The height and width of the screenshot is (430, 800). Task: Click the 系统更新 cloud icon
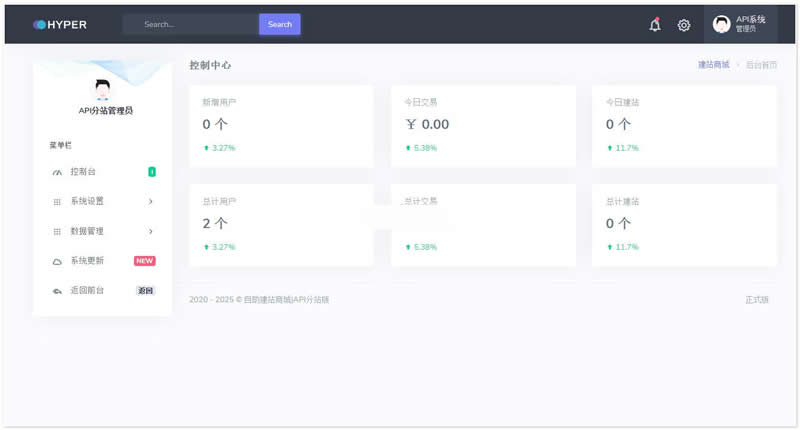(x=57, y=261)
